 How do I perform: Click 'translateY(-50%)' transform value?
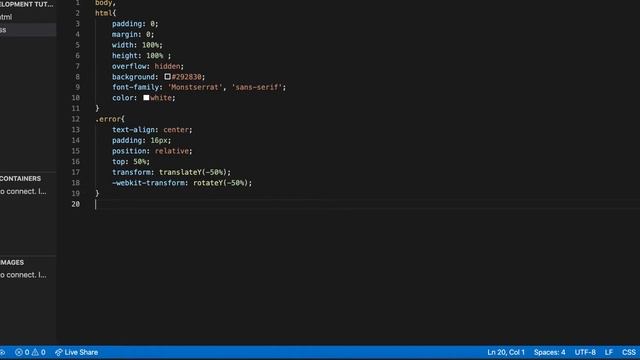click(194, 172)
